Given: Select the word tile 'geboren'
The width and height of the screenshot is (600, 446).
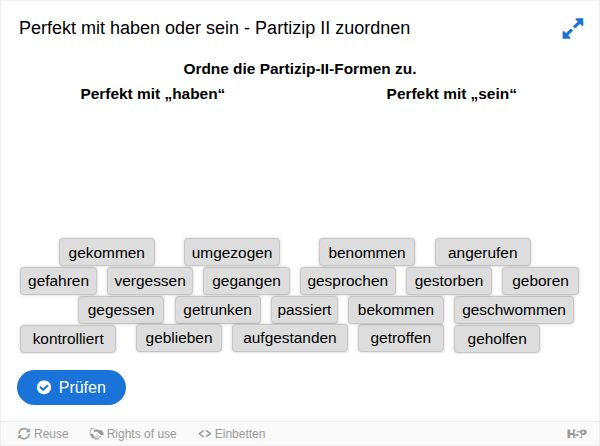Looking at the screenshot, I should click(x=540, y=281).
